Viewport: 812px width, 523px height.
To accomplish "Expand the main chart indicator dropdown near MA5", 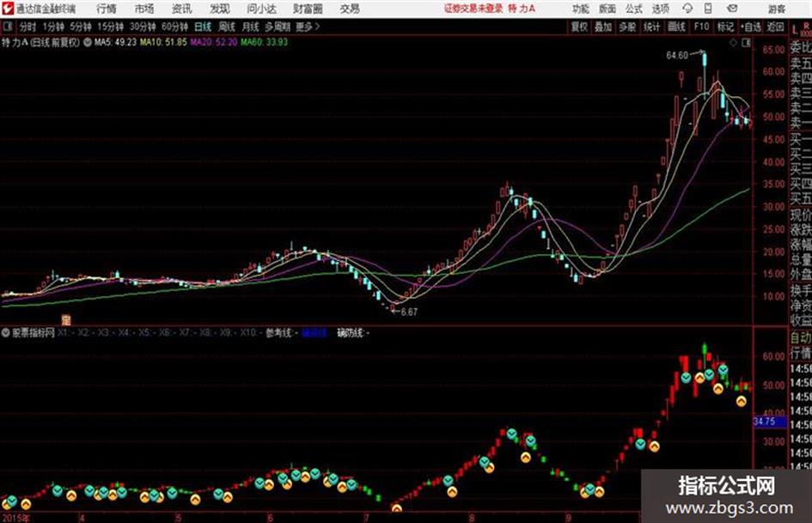I will point(88,42).
